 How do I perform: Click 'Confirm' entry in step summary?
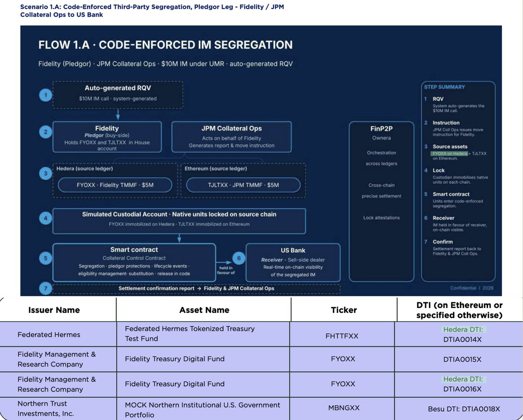point(442,242)
